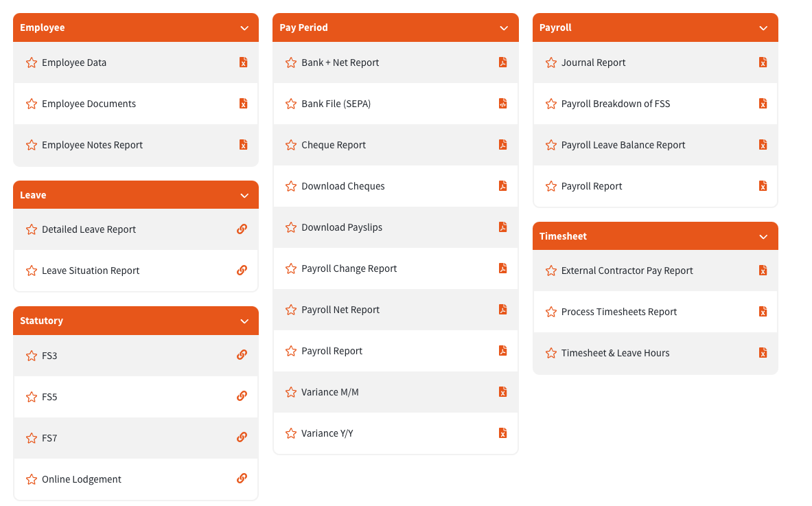Click the Excel icon for Journal Report

(763, 62)
